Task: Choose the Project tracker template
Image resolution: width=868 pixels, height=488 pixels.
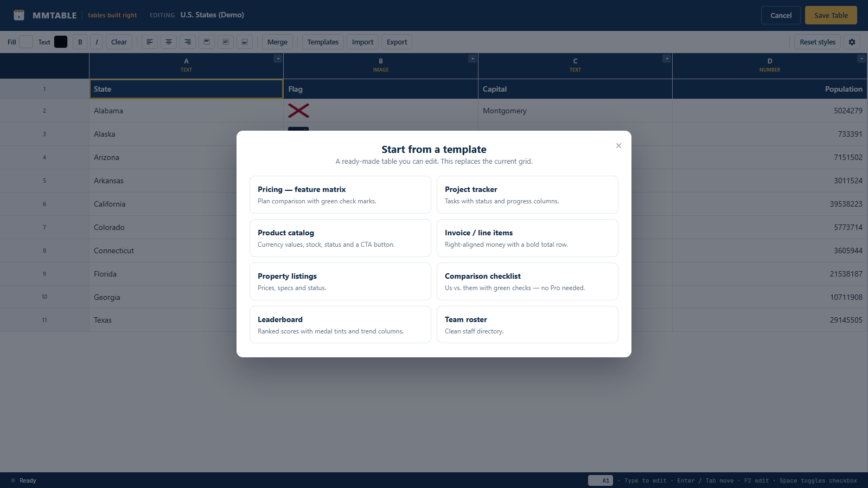Action: click(x=527, y=195)
